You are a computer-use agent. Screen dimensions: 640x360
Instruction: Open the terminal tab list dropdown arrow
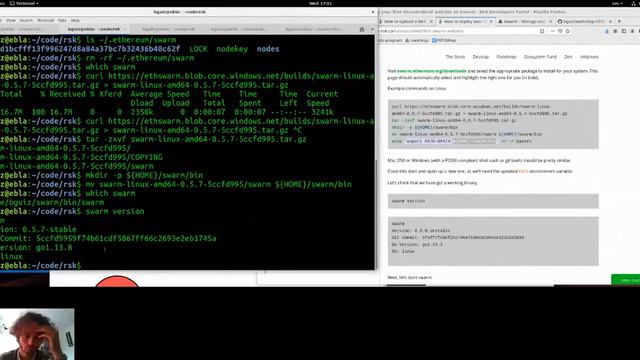[372, 29]
